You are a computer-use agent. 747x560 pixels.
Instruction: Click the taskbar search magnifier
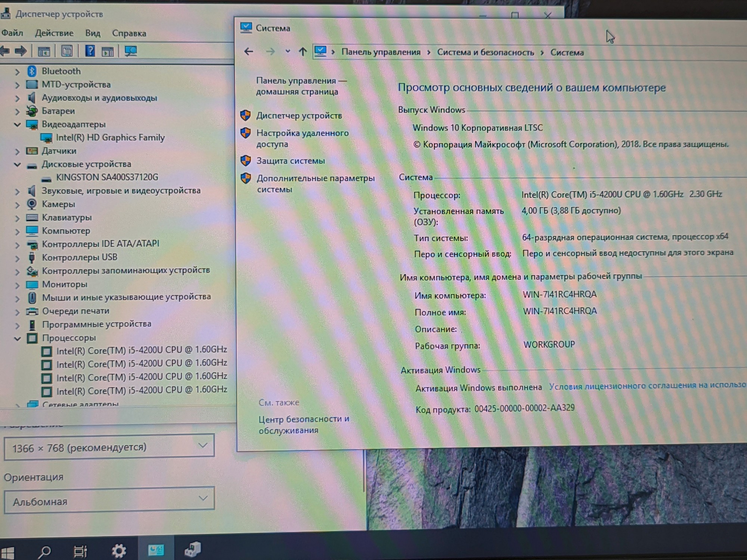pos(44,552)
